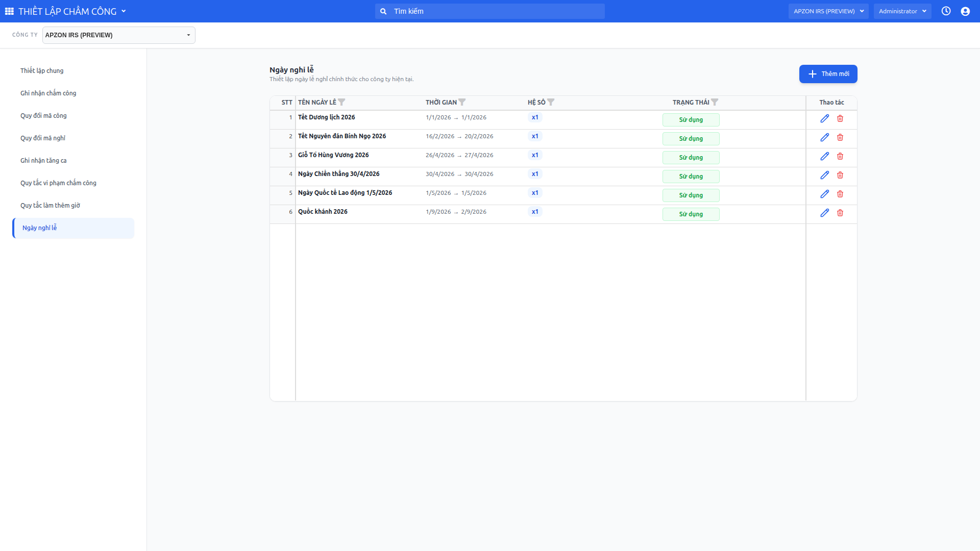Viewport: 980px width, 551px height.
Task: Filter by HỆ SỐ column
Action: tap(551, 102)
